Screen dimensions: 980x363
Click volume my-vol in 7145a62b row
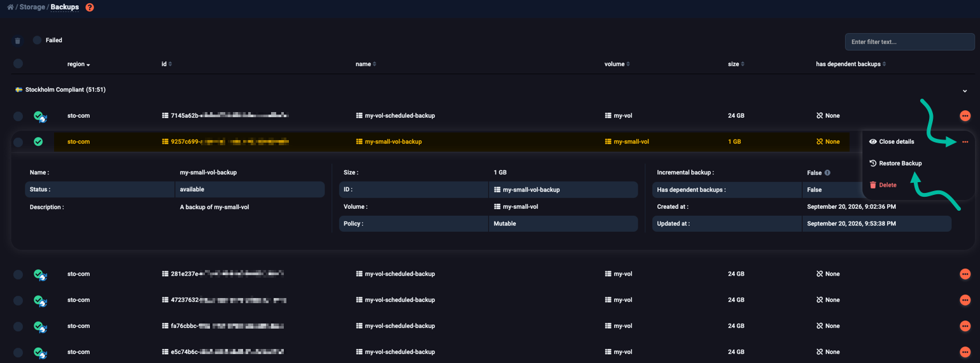[x=619, y=116]
